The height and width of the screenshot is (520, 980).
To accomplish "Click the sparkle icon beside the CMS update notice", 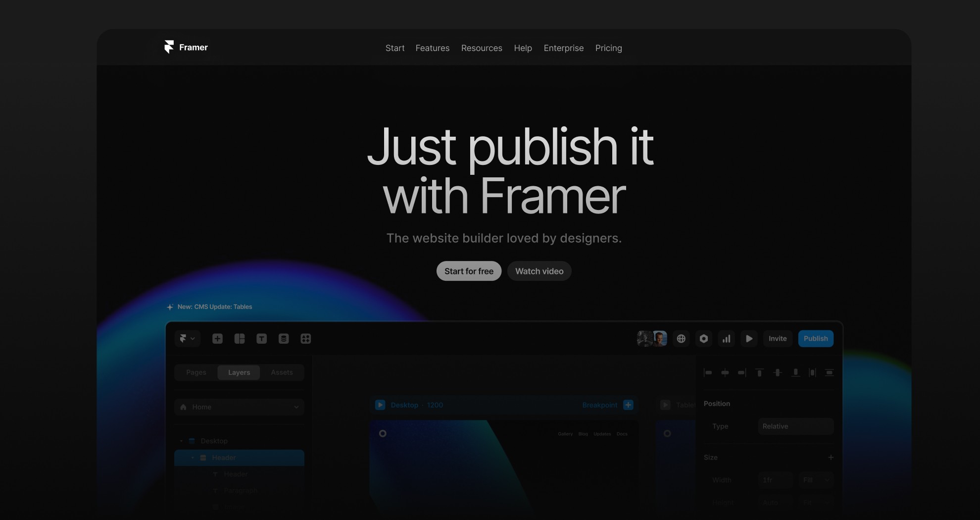I will [x=170, y=307].
